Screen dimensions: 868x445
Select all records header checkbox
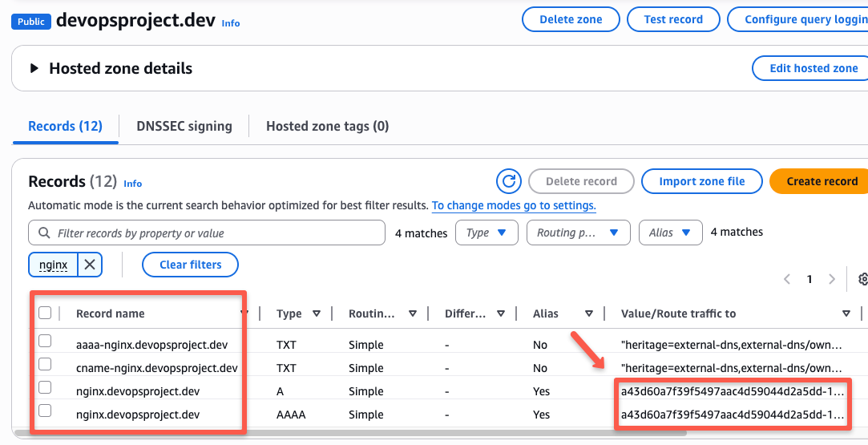[45, 314]
